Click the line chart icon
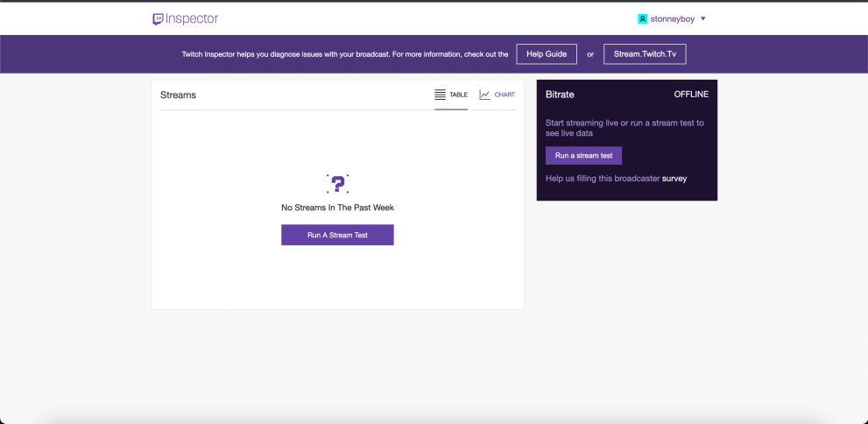The width and height of the screenshot is (868, 424). point(485,95)
